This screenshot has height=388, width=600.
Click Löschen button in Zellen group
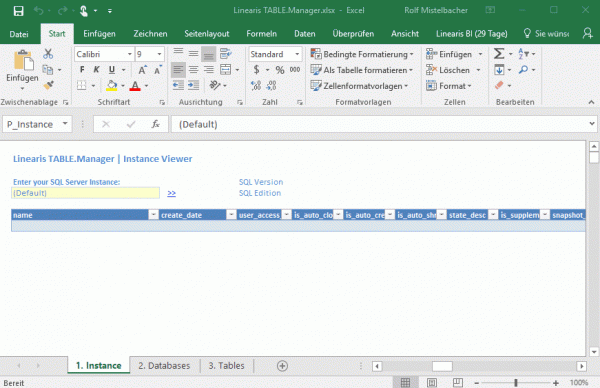(453, 70)
